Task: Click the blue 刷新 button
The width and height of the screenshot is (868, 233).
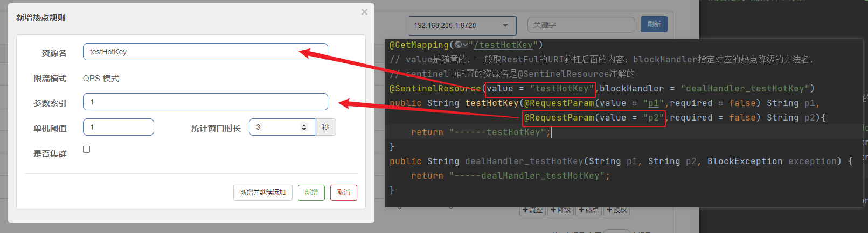Action: pyautogui.click(x=654, y=24)
